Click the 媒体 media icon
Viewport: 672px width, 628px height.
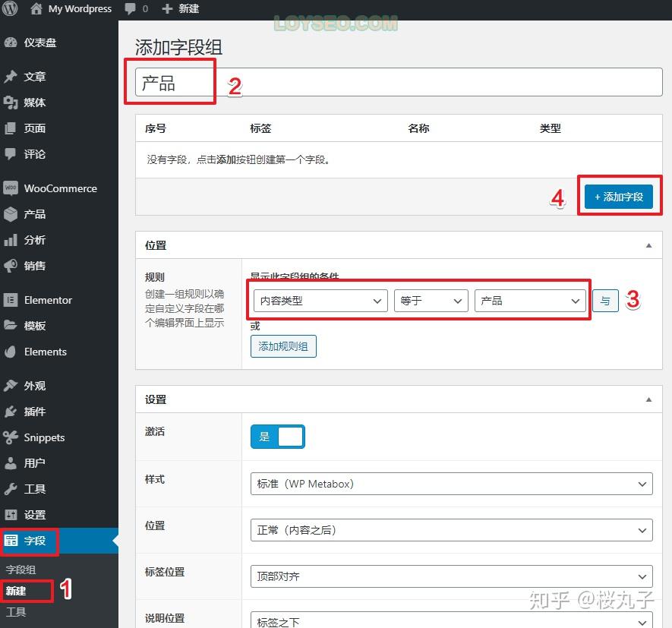pos(11,103)
